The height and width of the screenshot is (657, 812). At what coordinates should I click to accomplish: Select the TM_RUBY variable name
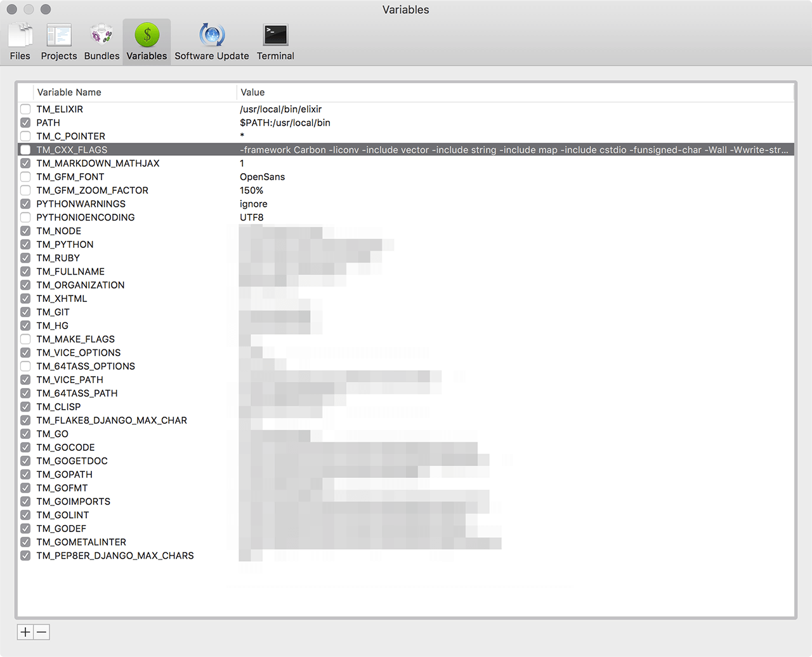click(58, 258)
